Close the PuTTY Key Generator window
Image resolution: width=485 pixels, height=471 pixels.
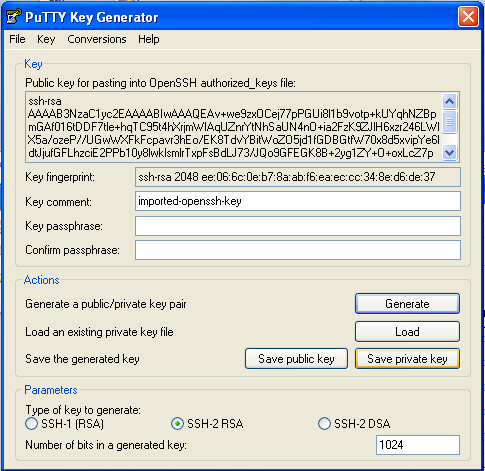pyautogui.click(x=468, y=16)
